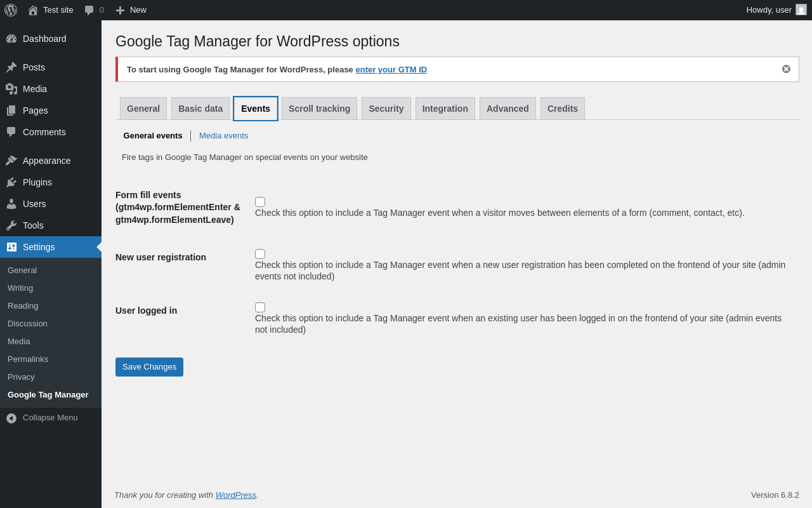Dismiss the GTM ID notice
This screenshot has width=812, height=508.
[x=786, y=69]
